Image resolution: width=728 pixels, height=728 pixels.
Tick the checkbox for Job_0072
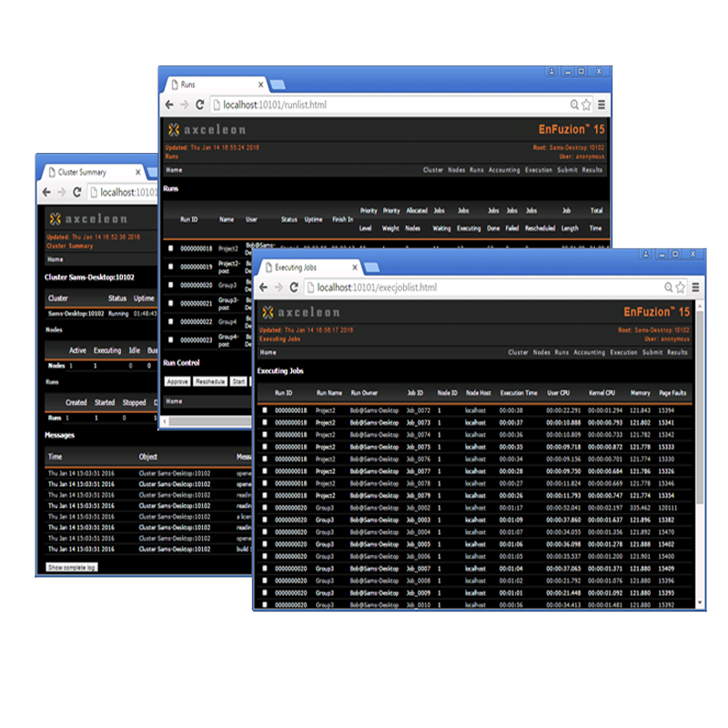265,410
